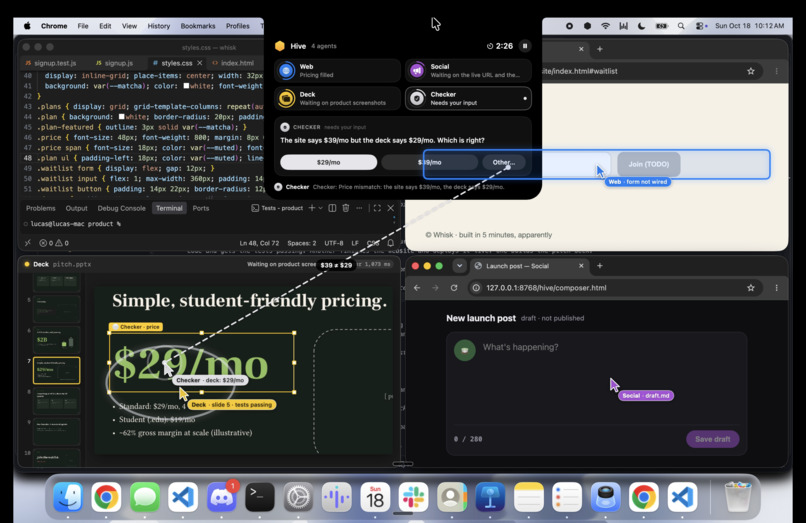The height and width of the screenshot is (523, 806).
Task: Go forward in the composer window
Action: [x=435, y=287]
